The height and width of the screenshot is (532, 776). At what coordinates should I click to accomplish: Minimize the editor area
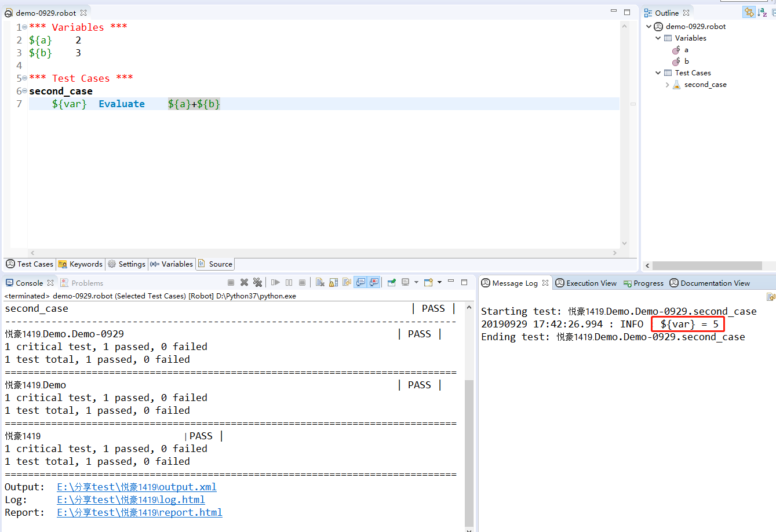pos(614,11)
